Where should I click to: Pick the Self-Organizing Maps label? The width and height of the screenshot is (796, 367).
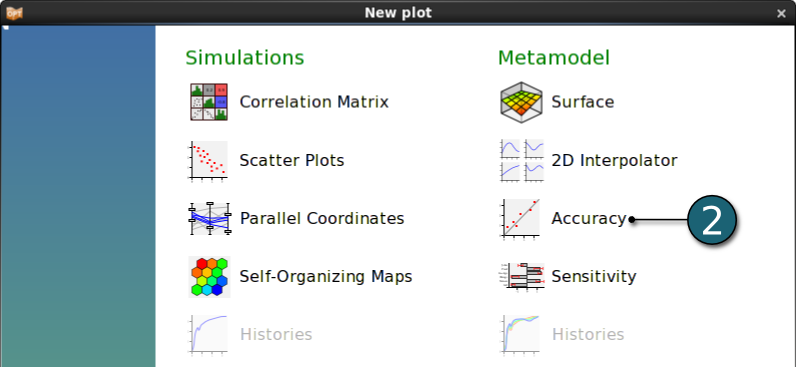coord(325,277)
